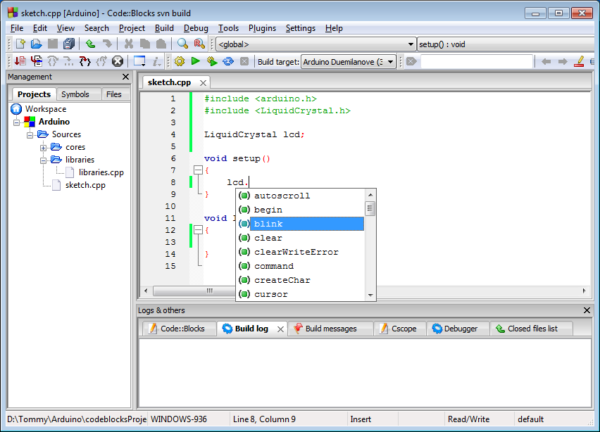The width and height of the screenshot is (600, 432).
Task: Step into with curly braces icon
Action: (85, 61)
